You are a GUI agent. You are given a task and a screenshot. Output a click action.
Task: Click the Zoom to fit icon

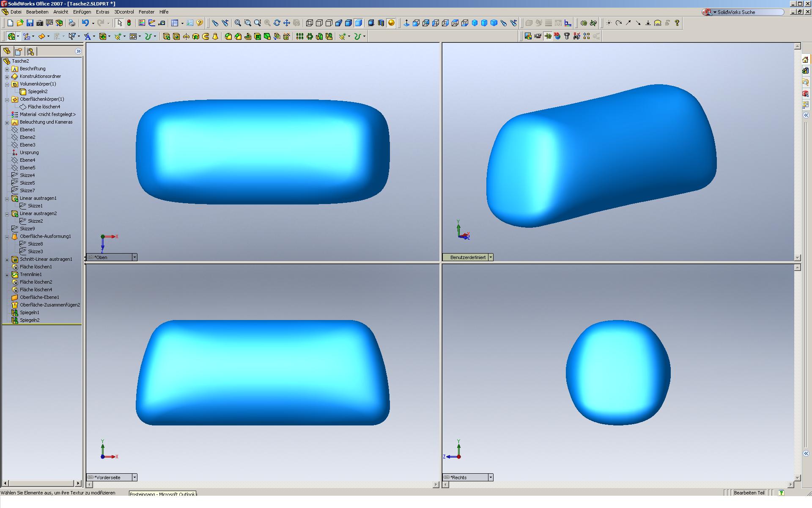point(238,23)
